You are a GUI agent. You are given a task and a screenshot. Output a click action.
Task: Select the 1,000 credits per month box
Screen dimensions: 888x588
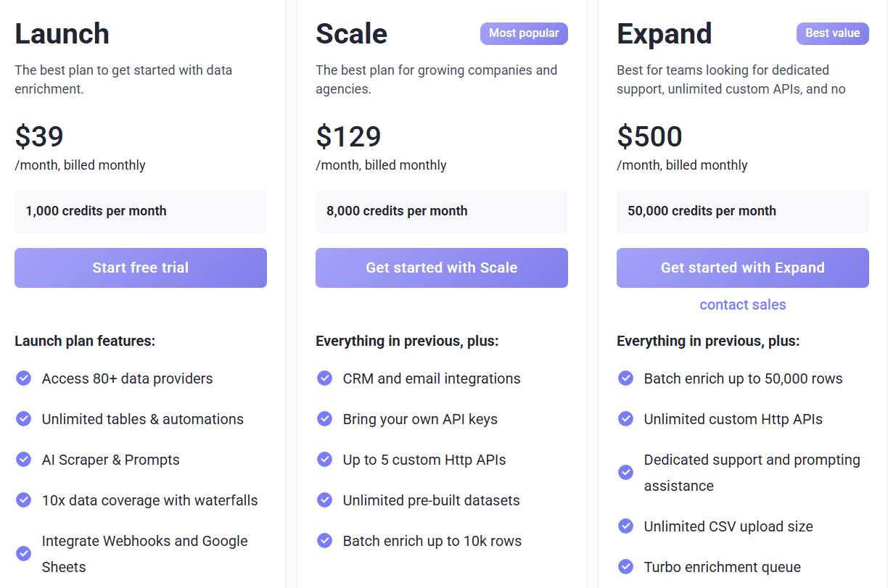(141, 211)
